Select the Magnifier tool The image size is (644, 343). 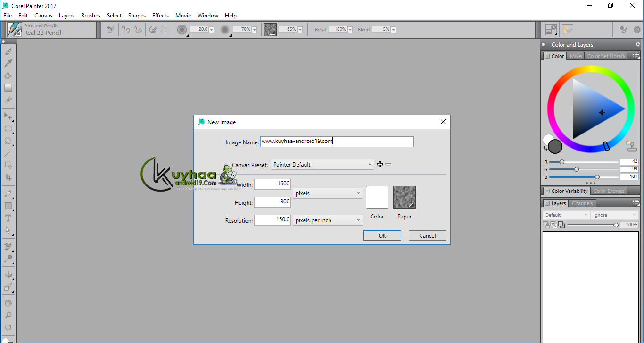click(8, 315)
